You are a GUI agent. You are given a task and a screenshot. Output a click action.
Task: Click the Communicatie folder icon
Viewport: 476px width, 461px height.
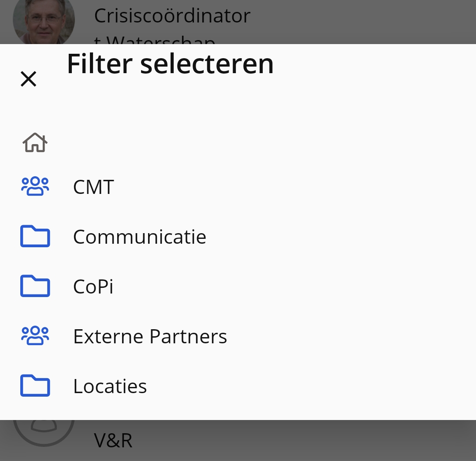(x=35, y=236)
